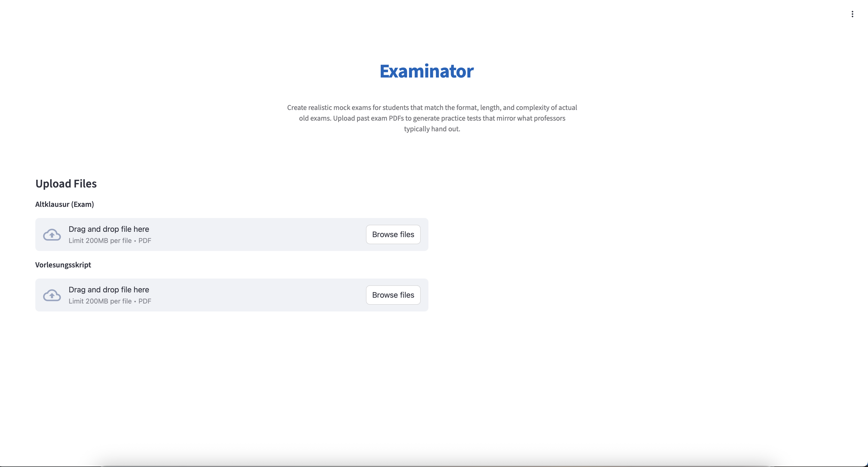
Task: Click the Upload Files section heading
Action: (x=66, y=184)
